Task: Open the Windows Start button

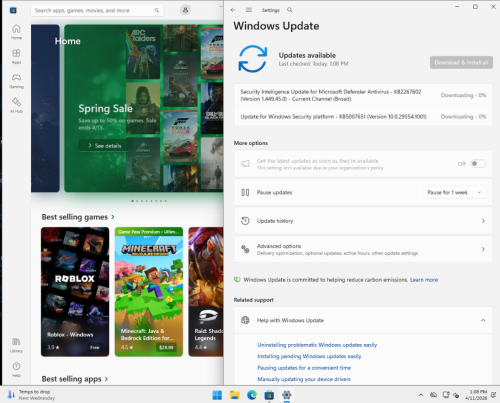Action: tap(217, 395)
